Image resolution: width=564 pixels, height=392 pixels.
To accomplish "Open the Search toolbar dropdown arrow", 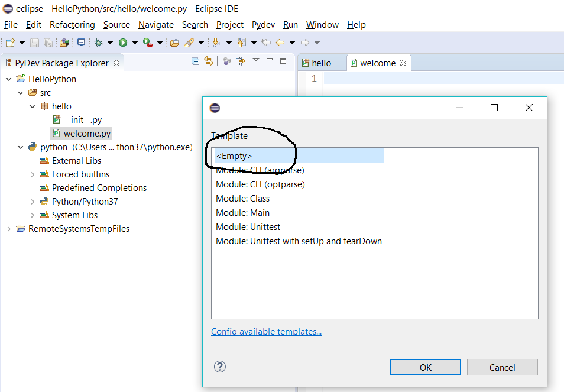I will pos(201,43).
